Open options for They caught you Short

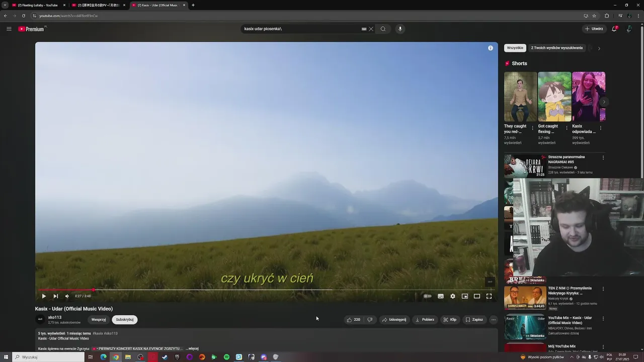[533, 128]
